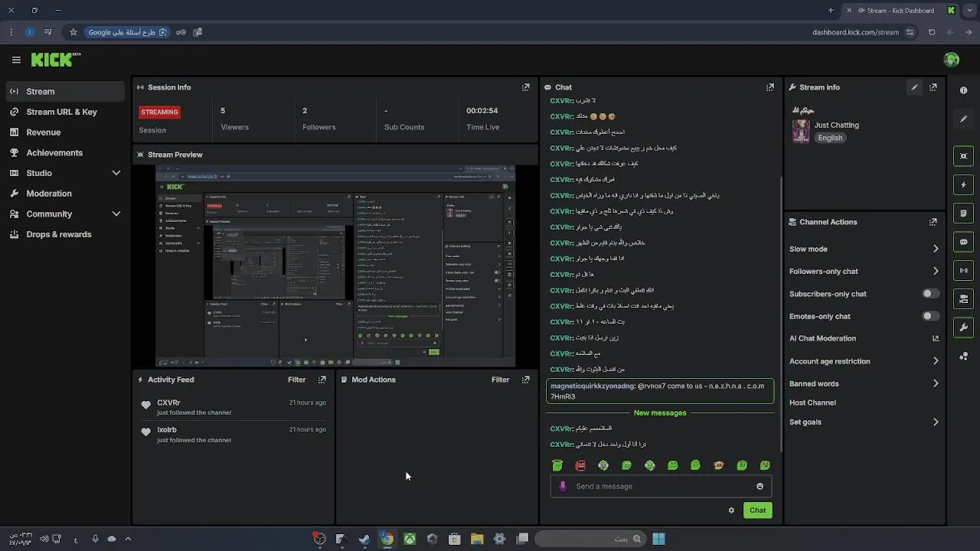Click the Send a message input
The image size is (980, 551).
(x=661, y=486)
